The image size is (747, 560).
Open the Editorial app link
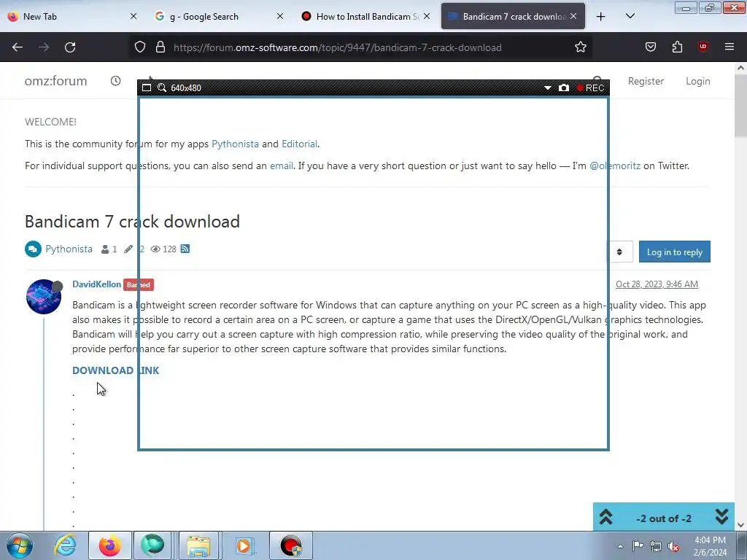point(299,144)
